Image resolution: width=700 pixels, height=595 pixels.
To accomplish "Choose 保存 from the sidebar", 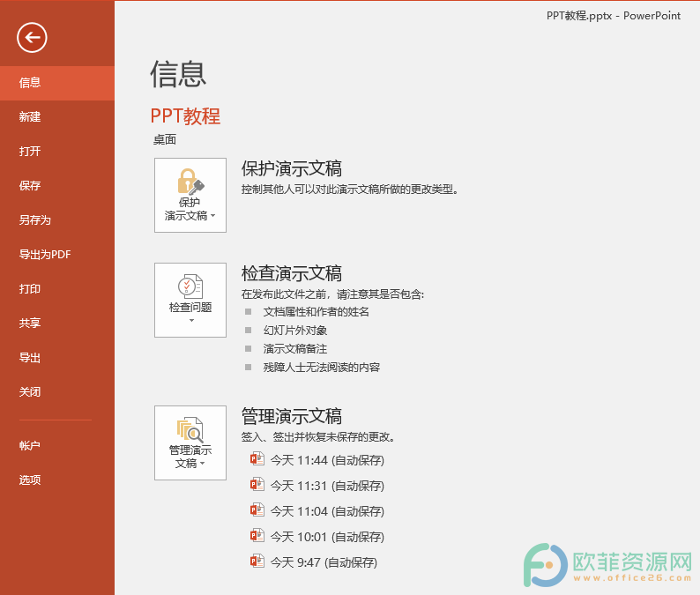I will (57, 186).
